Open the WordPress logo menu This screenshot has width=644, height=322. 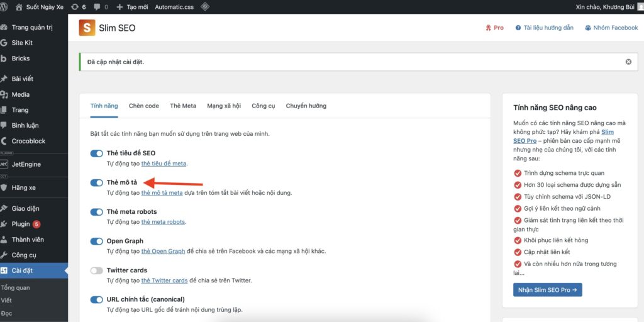coord(4,7)
